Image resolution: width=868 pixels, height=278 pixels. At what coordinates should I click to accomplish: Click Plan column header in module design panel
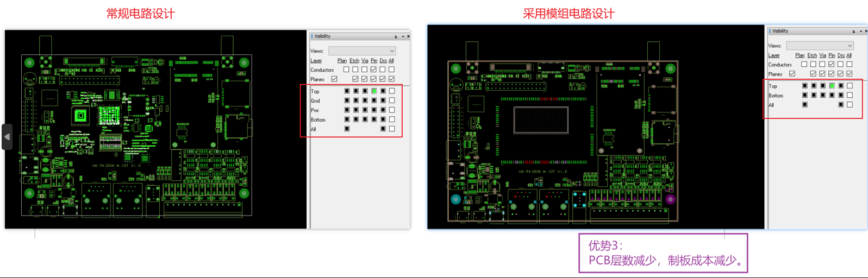pos(800,55)
